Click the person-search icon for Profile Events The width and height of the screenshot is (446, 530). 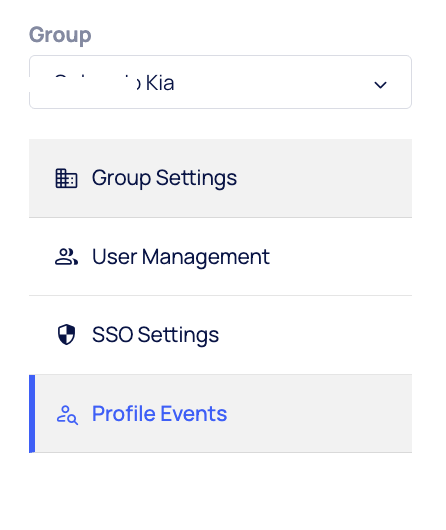pos(67,415)
